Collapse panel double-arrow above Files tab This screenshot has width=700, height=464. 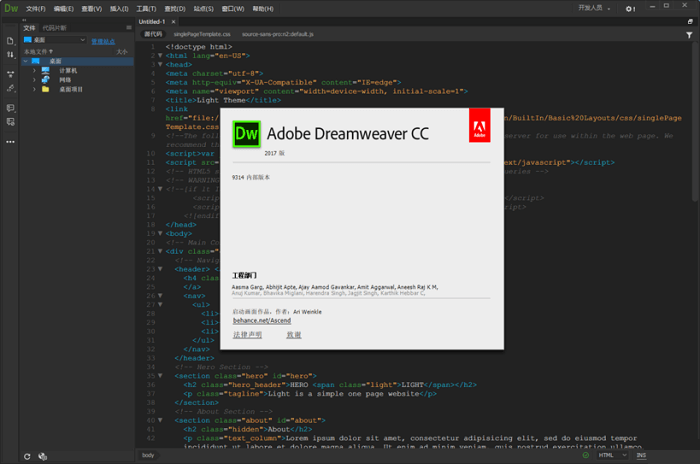point(24,20)
